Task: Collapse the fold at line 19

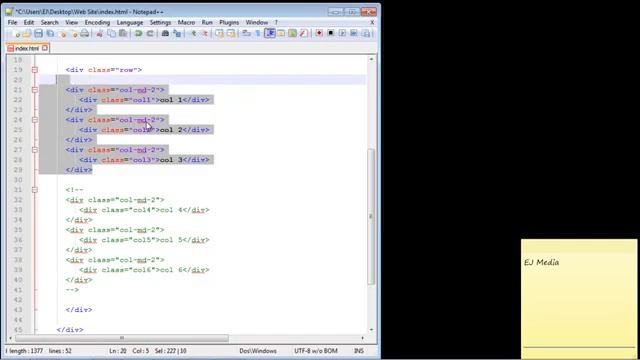Action: point(35,70)
